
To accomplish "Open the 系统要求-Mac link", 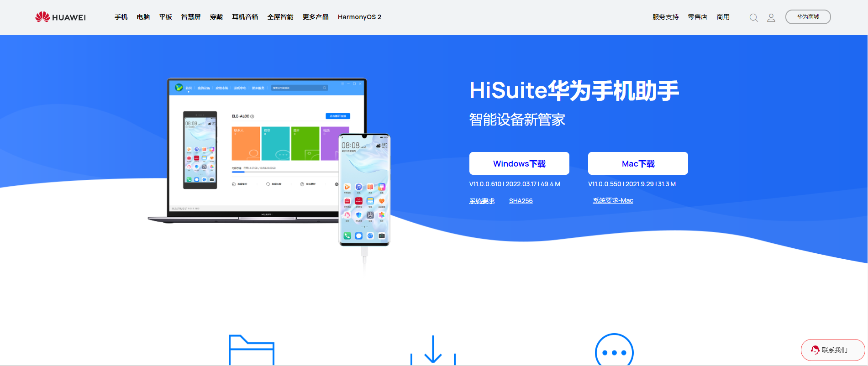I will (x=613, y=200).
